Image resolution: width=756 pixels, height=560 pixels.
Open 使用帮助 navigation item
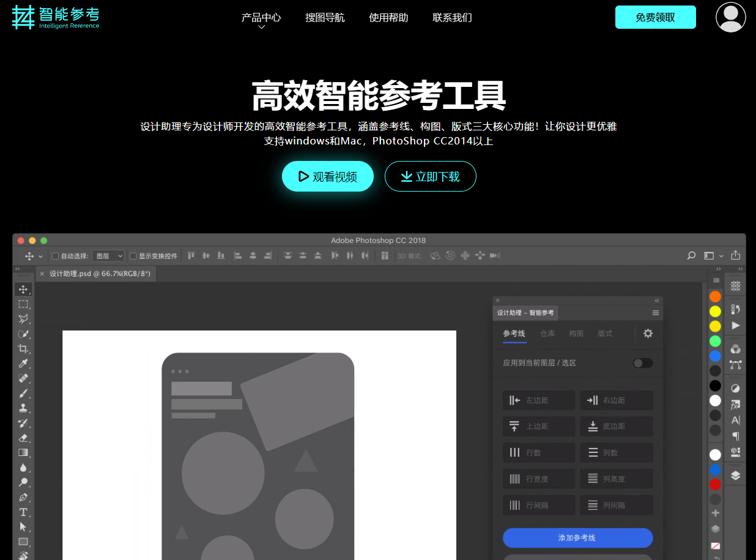click(x=388, y=18)
